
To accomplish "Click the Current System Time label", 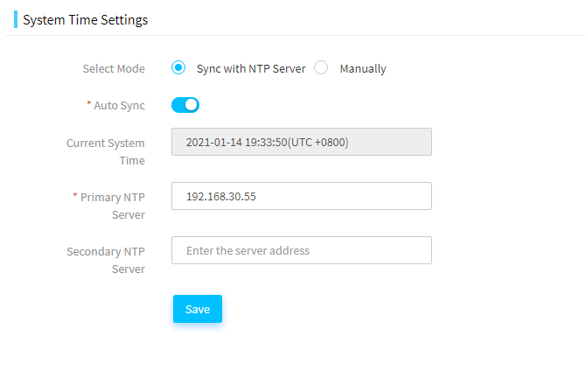I will pos(106,152).
